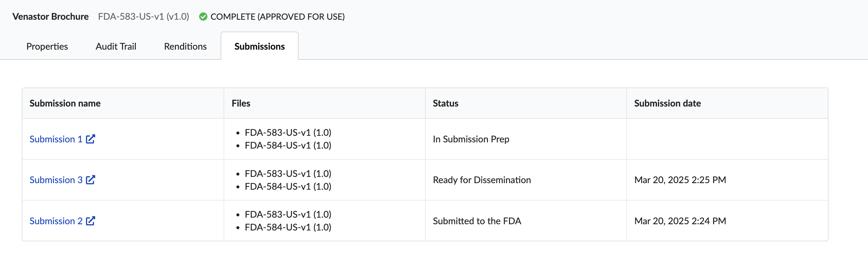This screenshot has height=265, width=868.
Task: Open the Submission 1 link
Action: pyautogui.click(x=56, y=139)
